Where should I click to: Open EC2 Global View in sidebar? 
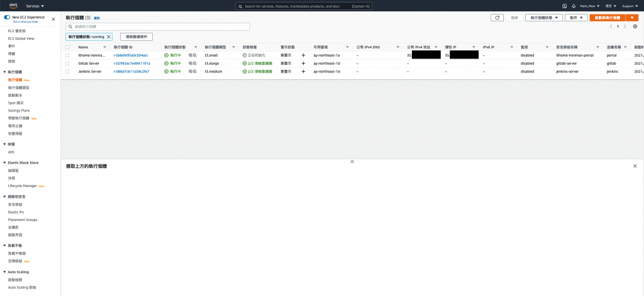pos(21,38)
